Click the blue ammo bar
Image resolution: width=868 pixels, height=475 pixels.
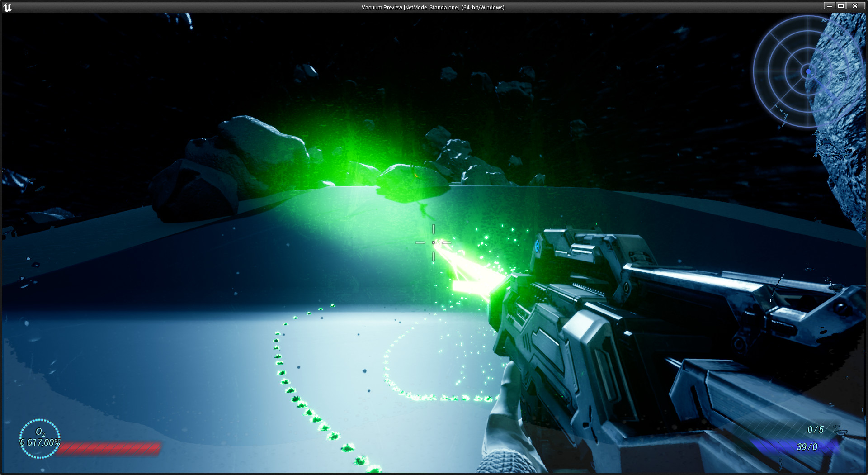point(796,446)
